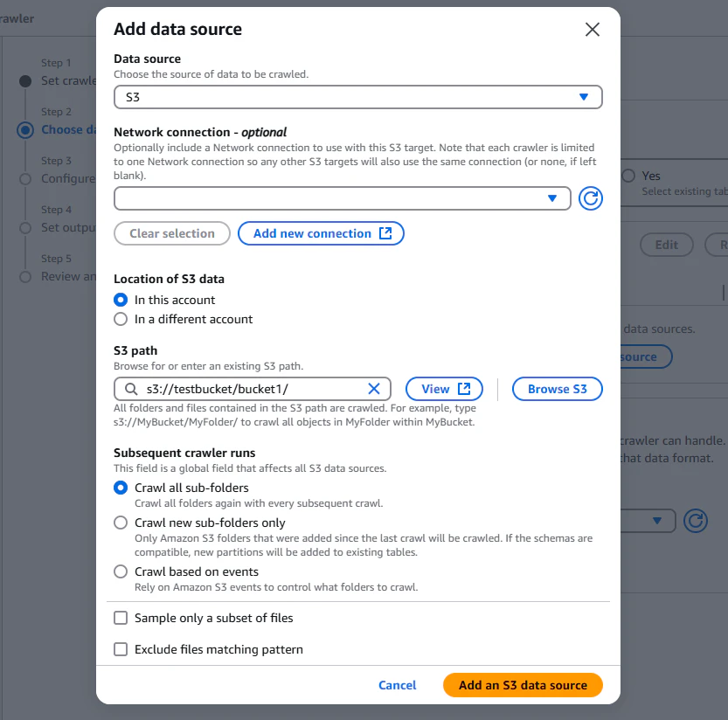The height and width of the screenshot is (720, 728).
Task: Click the search icon in S3 path field
Action: [x=131, y=389]
